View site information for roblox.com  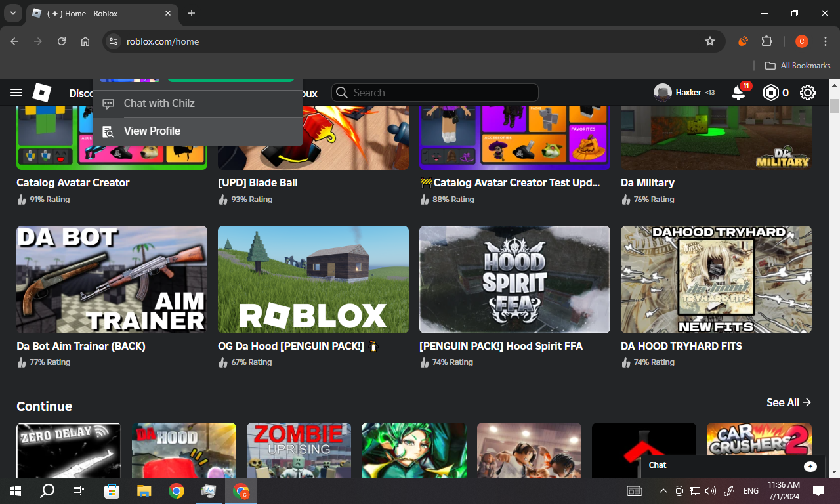pos(114,41)
